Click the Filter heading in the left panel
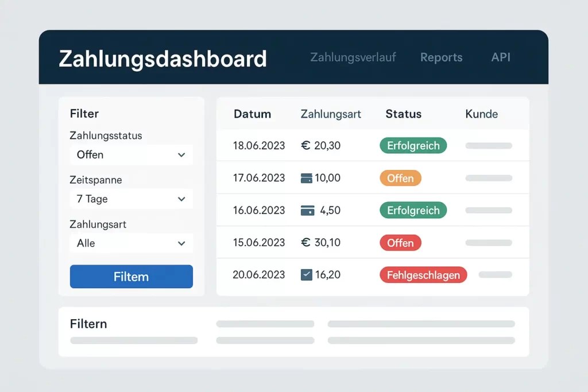This screenshot has width=588, height=392. pos(84,114)
